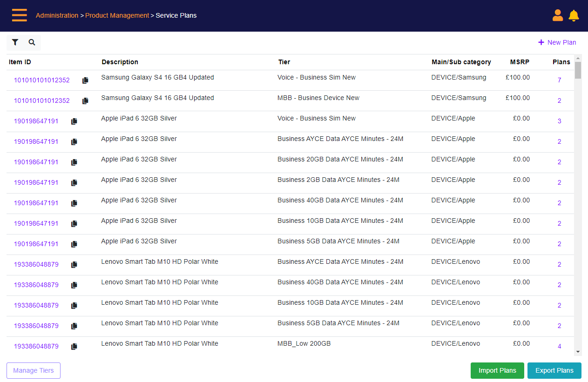Open the user account icon
This screenshot has height=382, width=588.
(x=558, y=15)
